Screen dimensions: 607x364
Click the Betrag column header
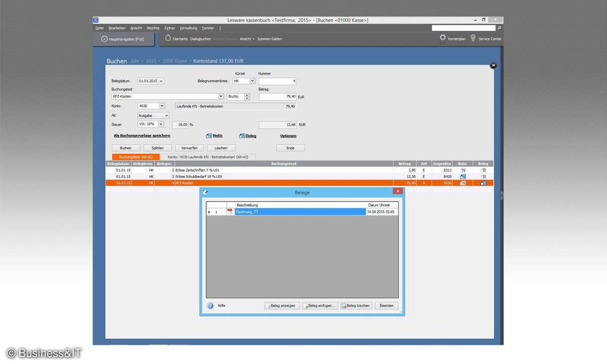(405, 164)
